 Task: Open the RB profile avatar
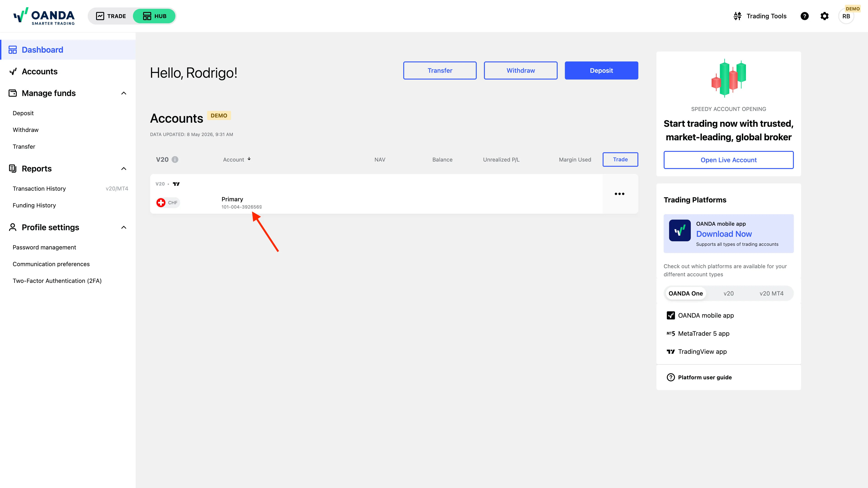click(846, 16)
